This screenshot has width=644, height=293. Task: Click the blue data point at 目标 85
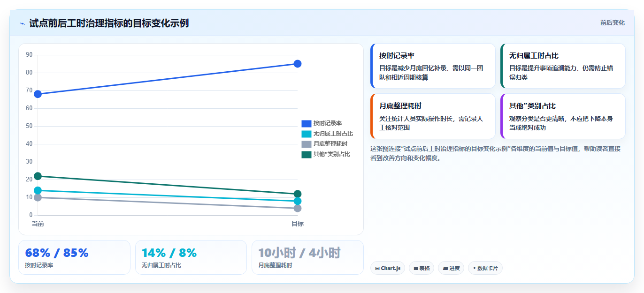tap(297, 64)
